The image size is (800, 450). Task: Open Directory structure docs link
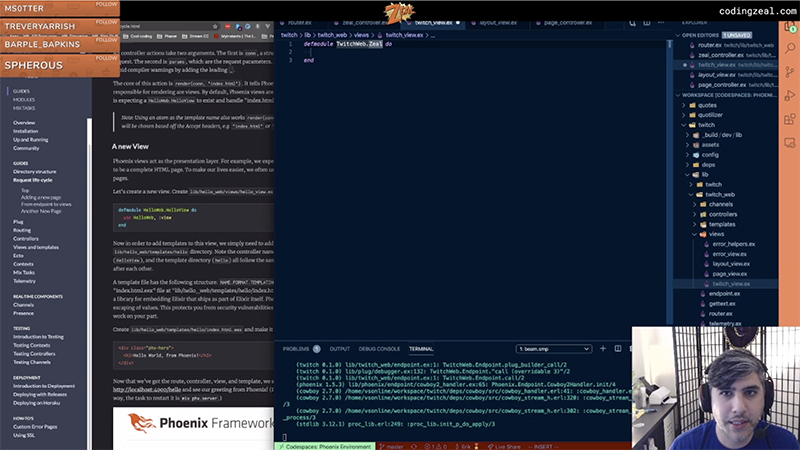[35, 172]
